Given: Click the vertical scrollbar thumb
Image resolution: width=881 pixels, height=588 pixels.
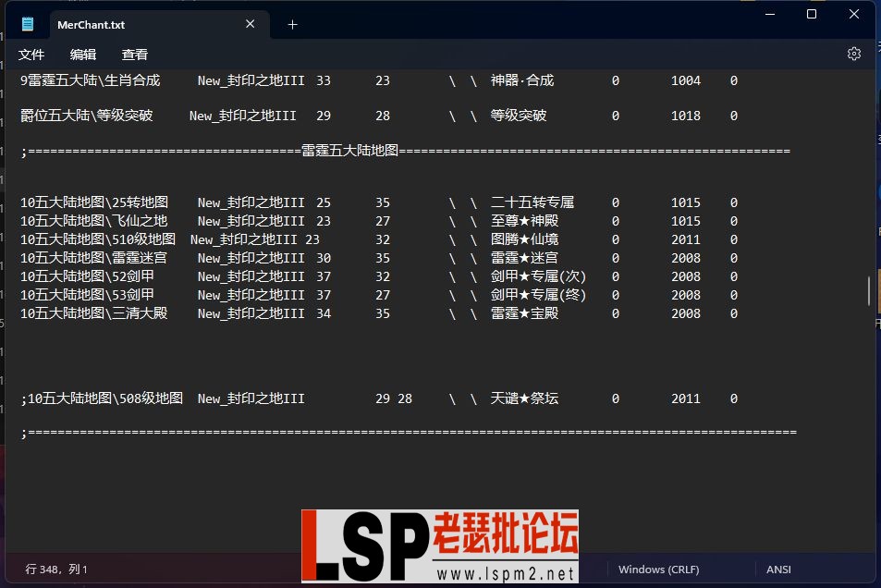Looking at the screenshot, I should pos(867,289).
